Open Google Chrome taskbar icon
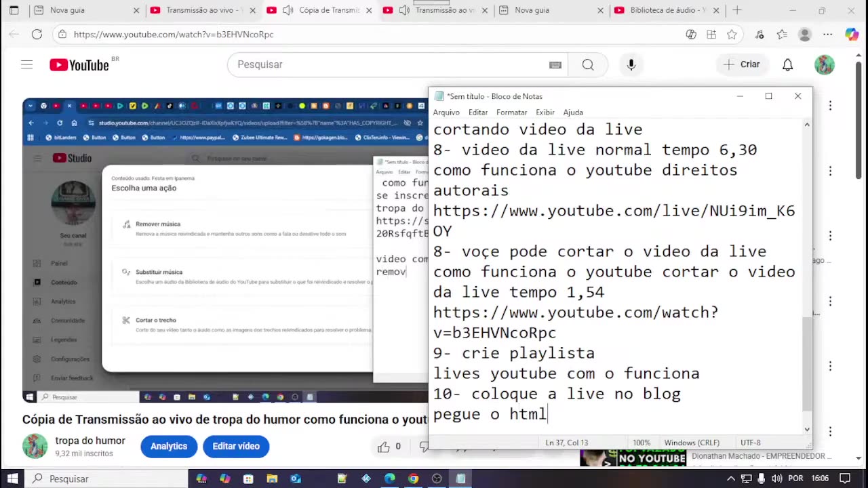Image resolution: width=868 pixels, height=488 pixels. pyautogui.click(x=413, y=479)
